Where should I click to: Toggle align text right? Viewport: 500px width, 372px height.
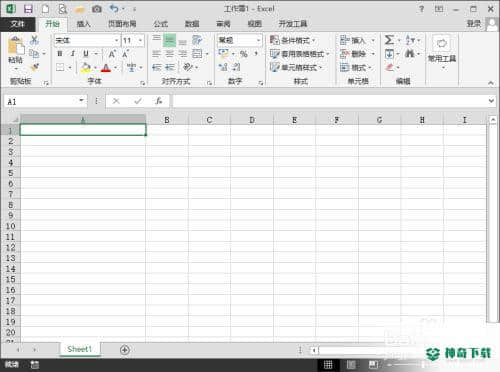click(183, 54)
